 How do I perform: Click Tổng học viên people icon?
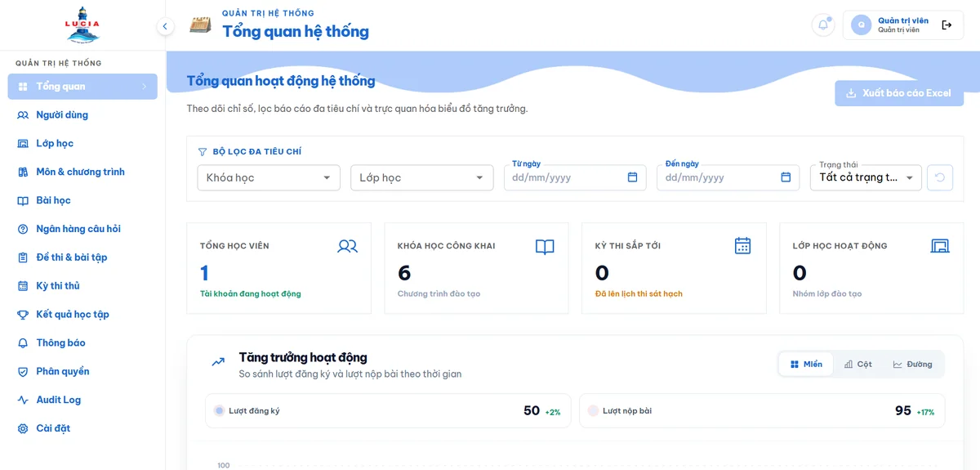(347, 246)
